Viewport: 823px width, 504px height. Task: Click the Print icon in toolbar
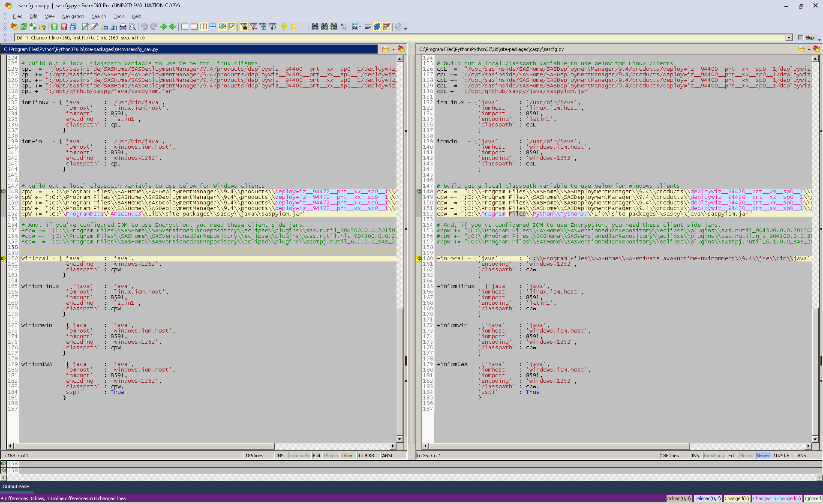point(123,27)
